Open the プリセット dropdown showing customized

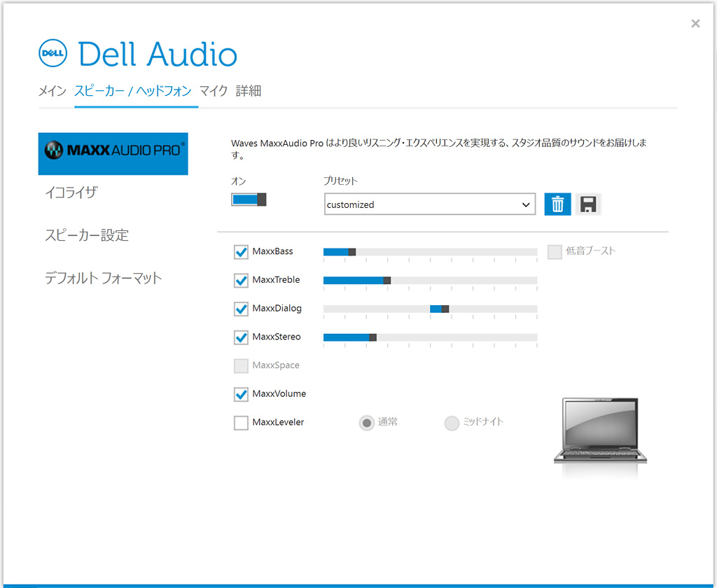point(430,204)
